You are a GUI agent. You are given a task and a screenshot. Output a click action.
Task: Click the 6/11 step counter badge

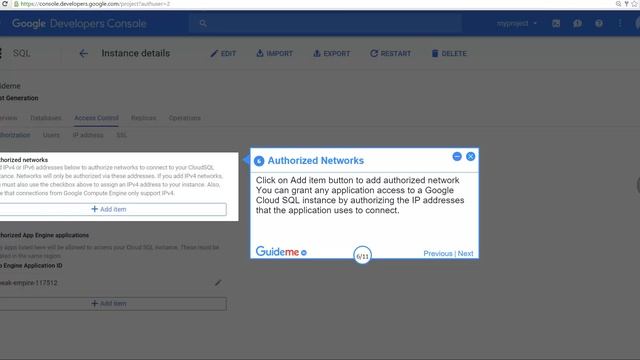pos(362,256)
